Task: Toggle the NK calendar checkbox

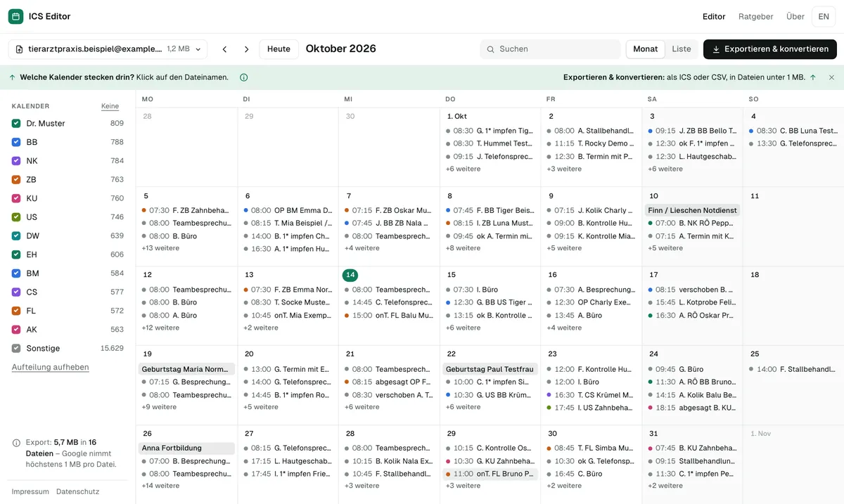Action: (x=16, y=161)
